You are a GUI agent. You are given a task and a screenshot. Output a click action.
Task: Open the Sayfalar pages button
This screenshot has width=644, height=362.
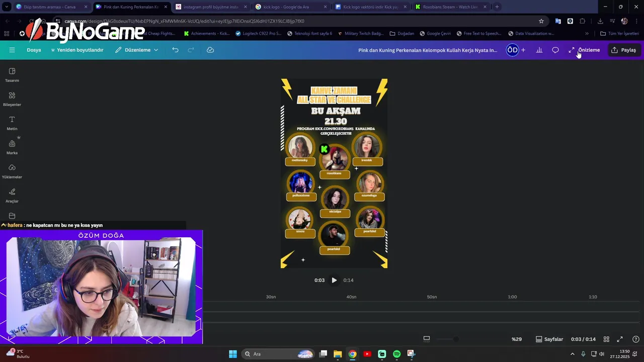tap(549, 339)
